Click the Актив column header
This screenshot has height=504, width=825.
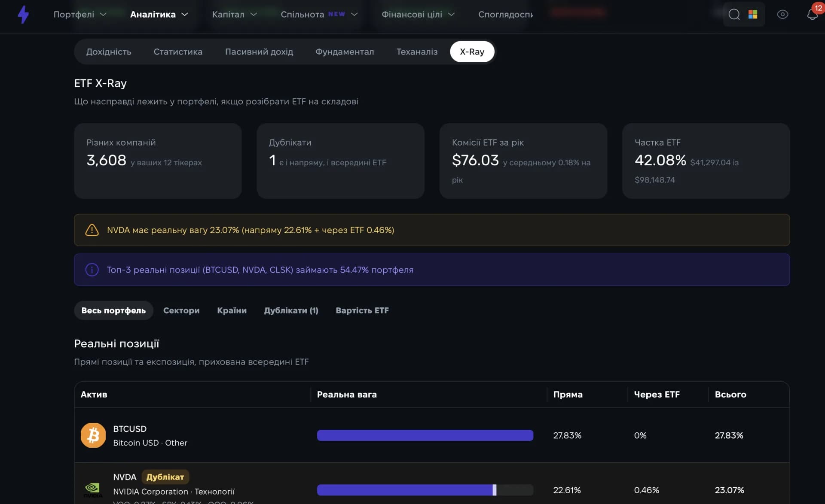coord(94,395)
